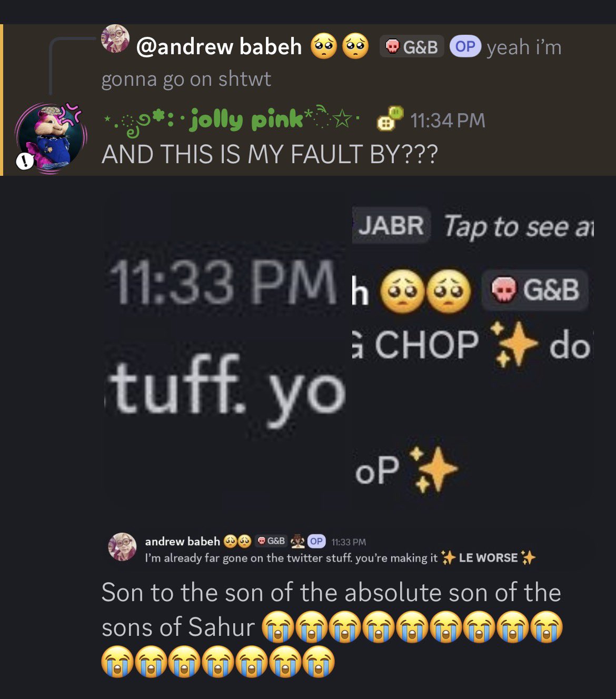616x699 pixels.
Task: Open jolly pink's chipmunk profile avatar
Action: point(51,138)
